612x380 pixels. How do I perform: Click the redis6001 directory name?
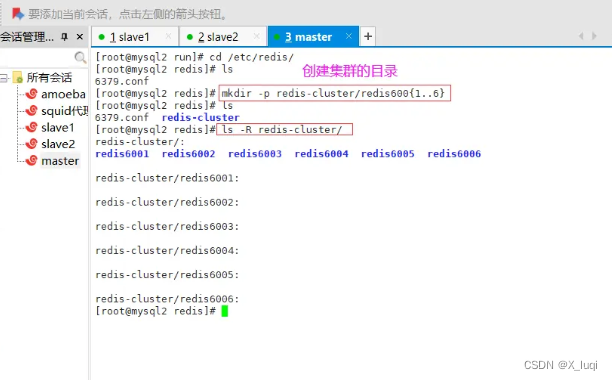click(x=122, y=154)
